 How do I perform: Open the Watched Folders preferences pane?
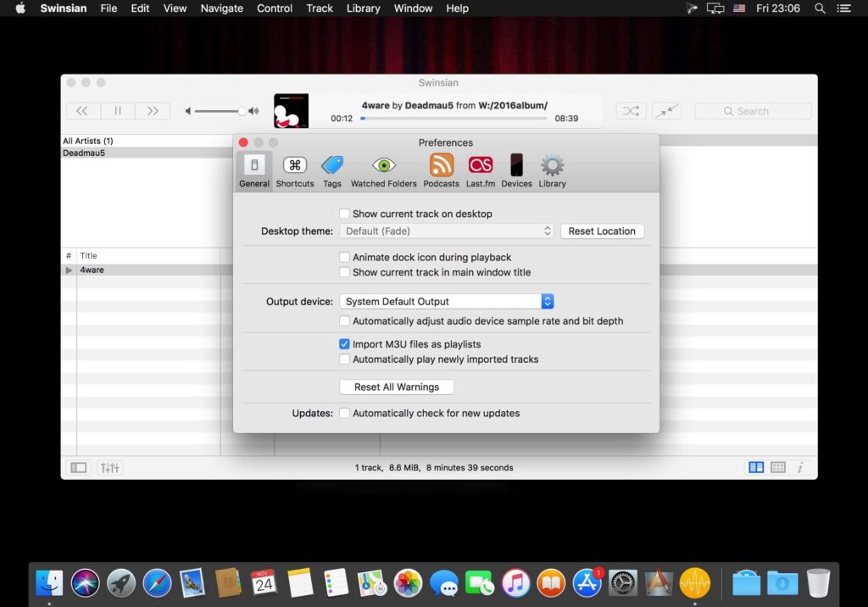pos(383,170)
